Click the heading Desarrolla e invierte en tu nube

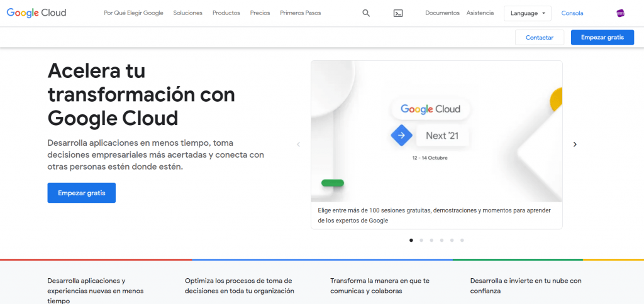coord(526,286)
